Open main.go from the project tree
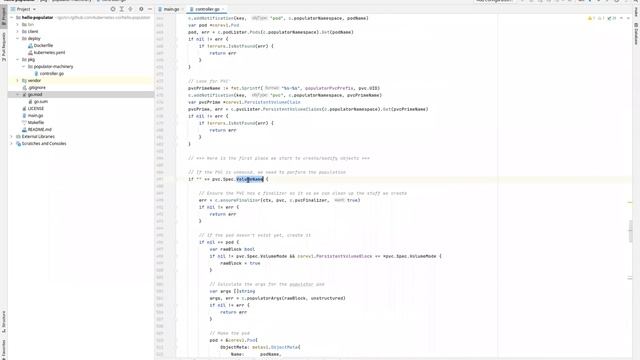Screen dimensions: 640x360 [x=35, y=116]
